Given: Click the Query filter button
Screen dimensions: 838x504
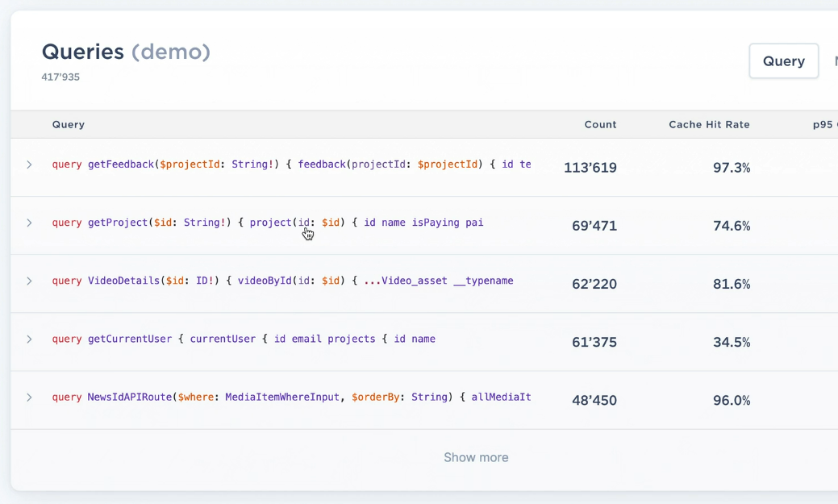Looking at the screenshot, I should coord(783,60).
